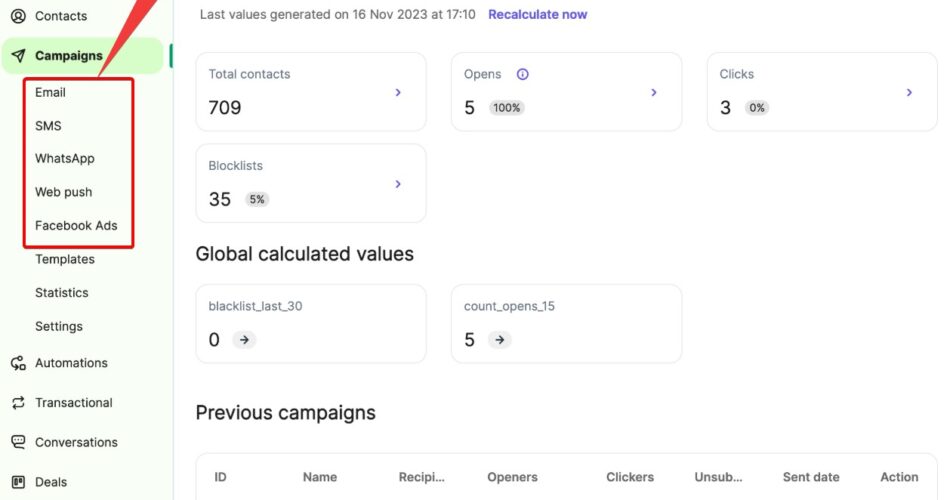Expand the Clicks card chevron
The image size is (950, 500).
pos(909,92)
